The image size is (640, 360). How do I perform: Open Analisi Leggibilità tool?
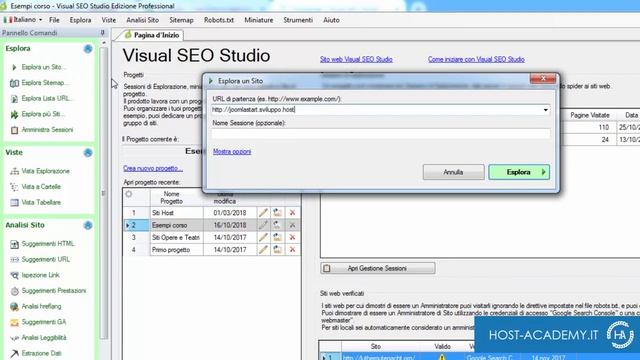tap(44, 338)
